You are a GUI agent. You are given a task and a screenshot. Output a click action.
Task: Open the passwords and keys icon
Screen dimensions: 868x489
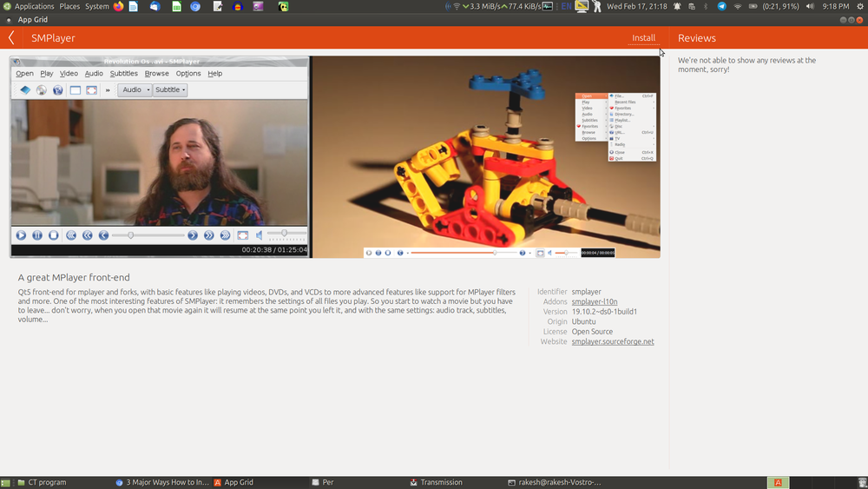coord(597,6)
